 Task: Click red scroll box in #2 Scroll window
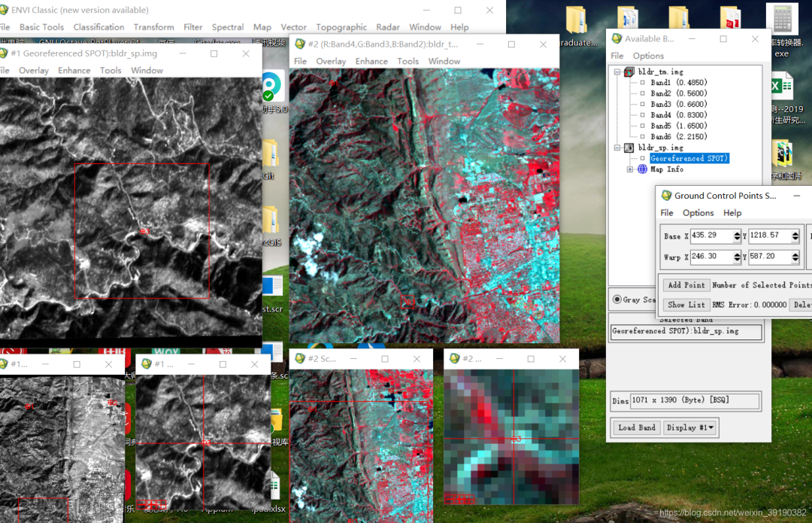coord(360,462)
